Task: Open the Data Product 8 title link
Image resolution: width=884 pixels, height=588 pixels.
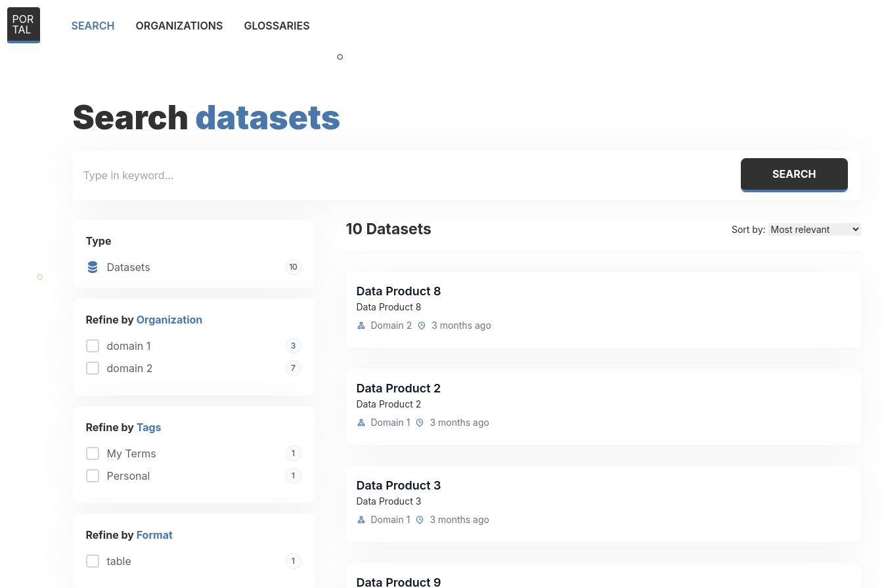Action: point(398,291)
